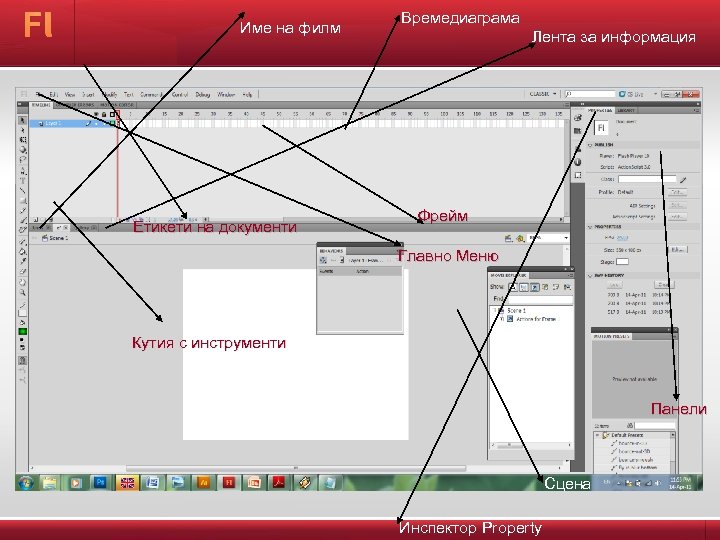
Task: Select the Lasso tool
Action: click(22, 160)
